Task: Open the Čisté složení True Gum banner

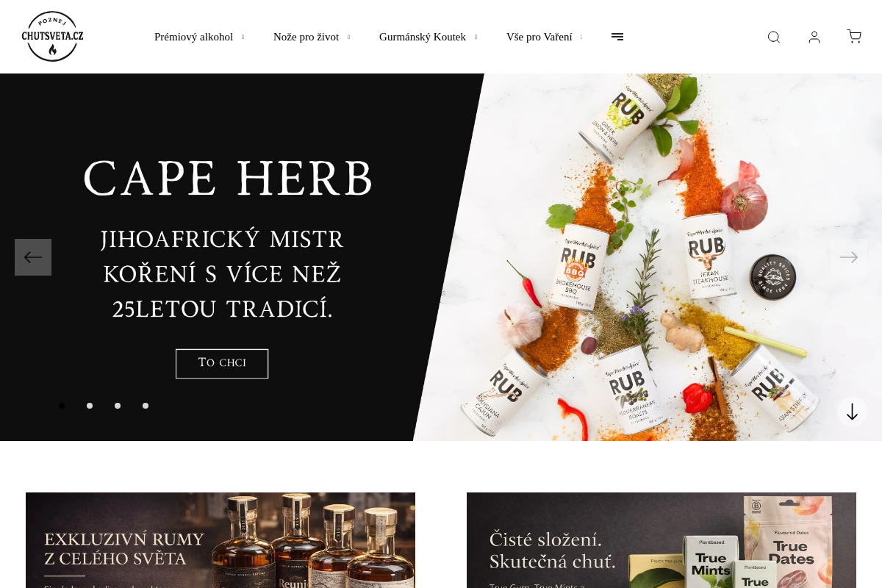Action: click(661, 540)
